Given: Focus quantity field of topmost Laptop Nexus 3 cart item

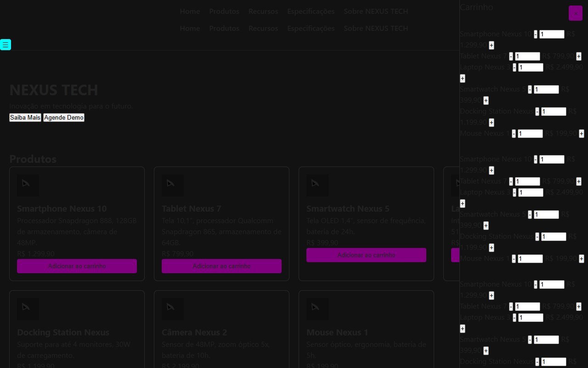Looking at the screenshot, I should (531, 67).
